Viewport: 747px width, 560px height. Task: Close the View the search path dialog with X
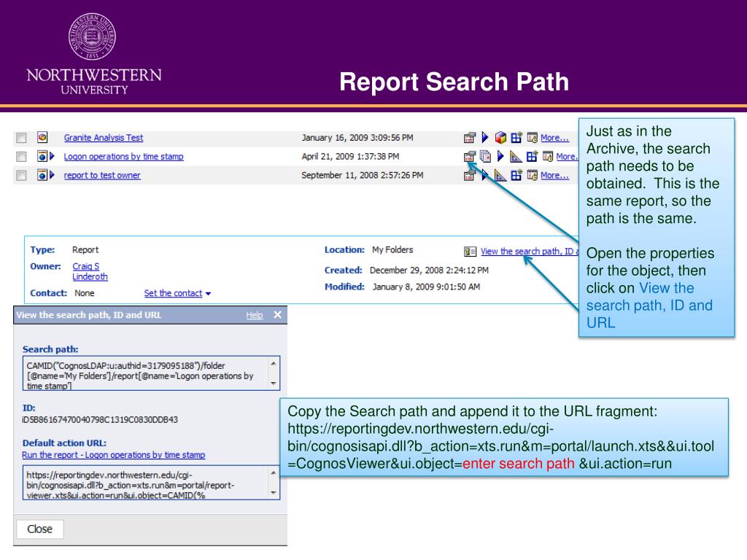point(278,315)
